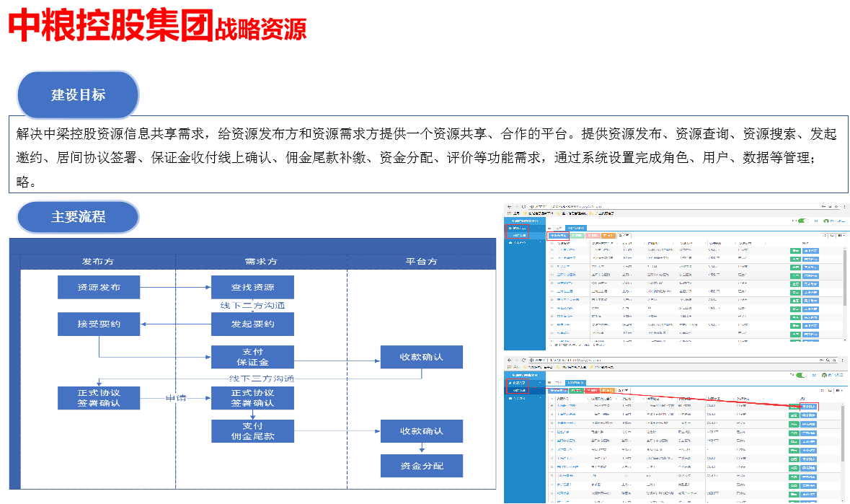Image resolution: width=850 pixels, height=504 pixels.
Task: Click magnifier icon in lower screenshot's address bar
Action: 828,360
